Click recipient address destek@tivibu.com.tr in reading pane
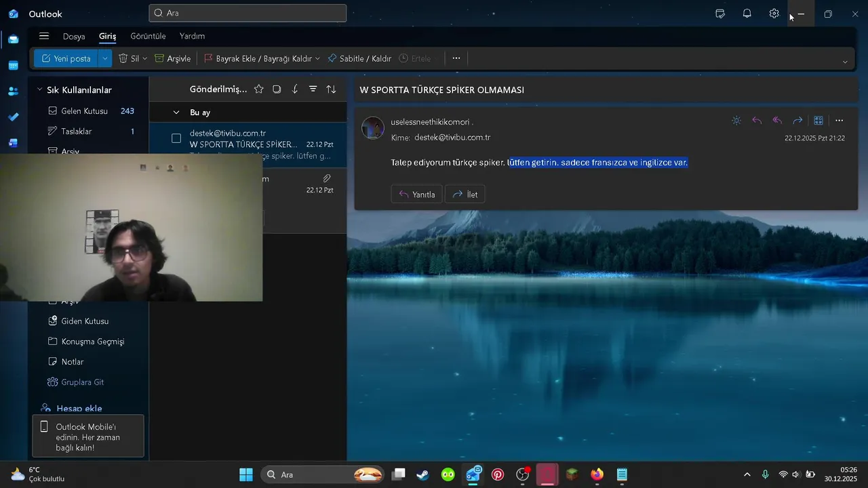Screen dimensions: 868x488 click(452, 138)
